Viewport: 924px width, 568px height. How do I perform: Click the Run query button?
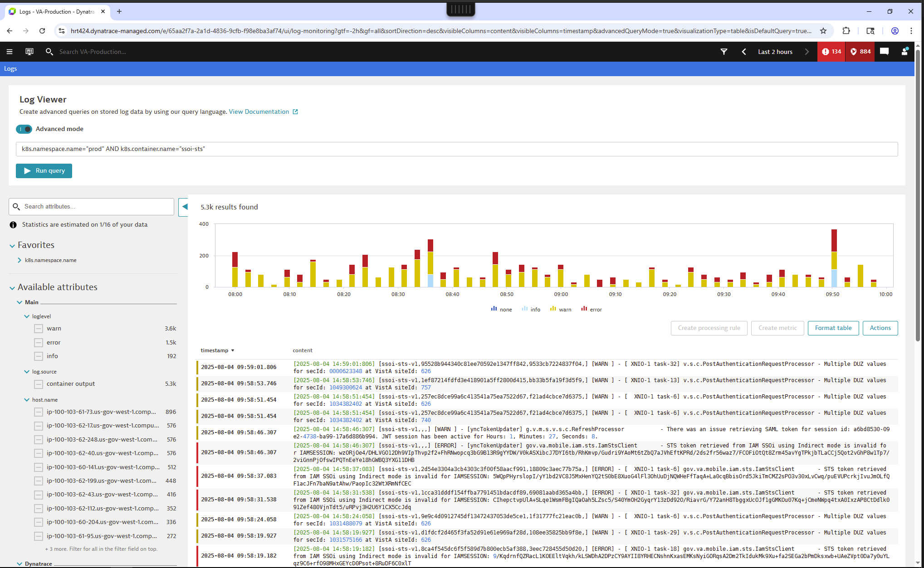coord(44,171)
